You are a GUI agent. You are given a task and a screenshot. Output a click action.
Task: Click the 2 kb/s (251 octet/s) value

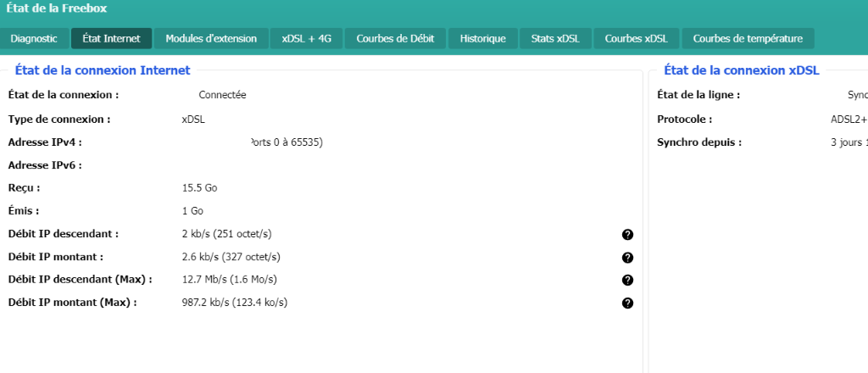[227, 234]
